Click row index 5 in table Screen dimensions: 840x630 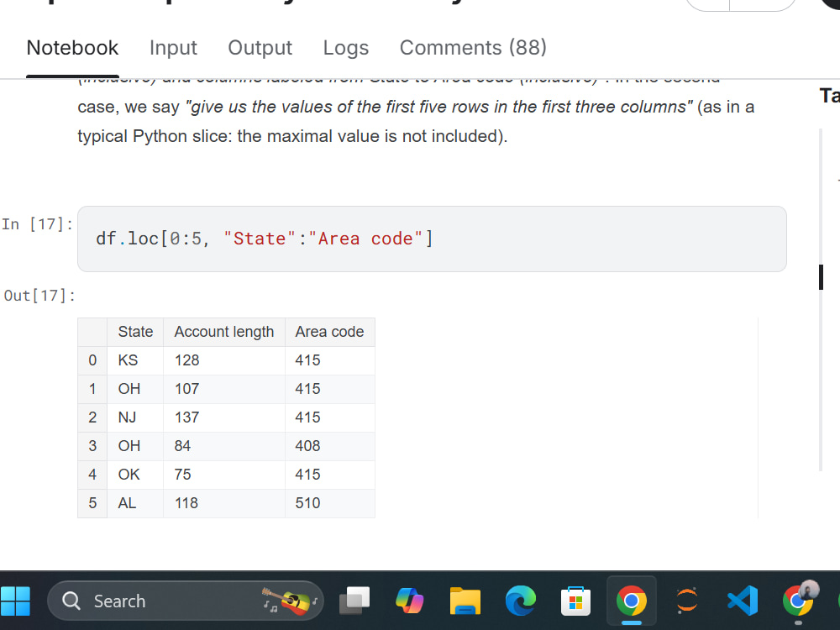pyautogui.click(x=92, y=503)
